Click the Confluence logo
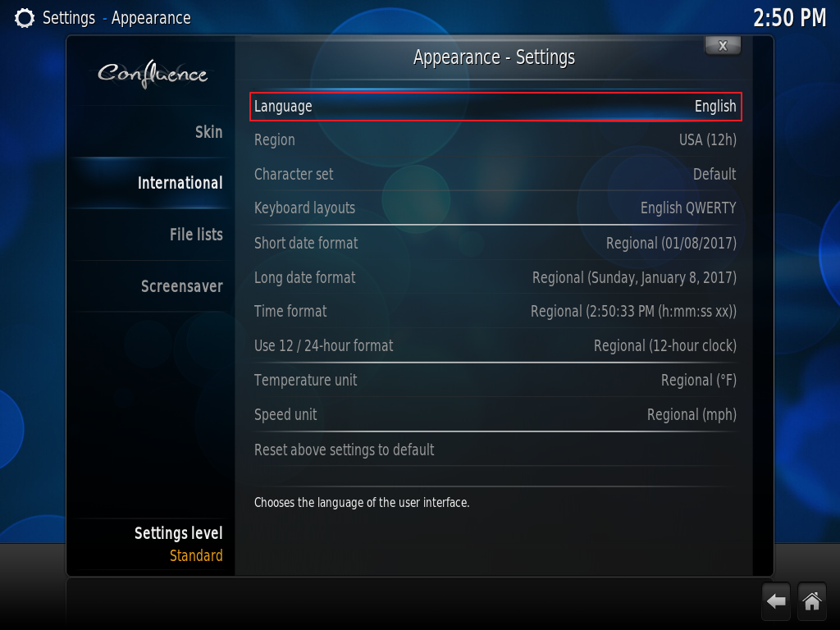This screenshot has width=840, height=630. (153, 74)
